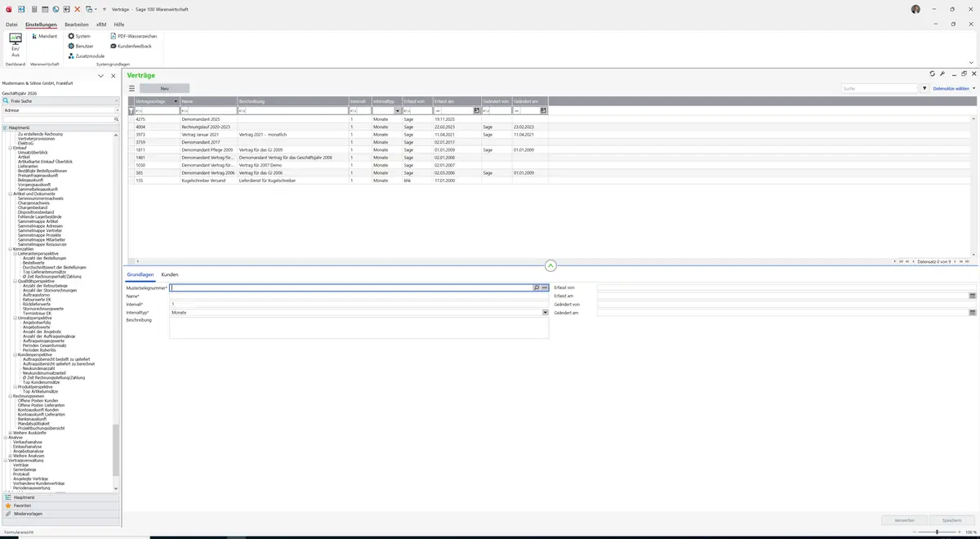Open the Datensätze wählen dropdown
980x539 pixels.
[x=954, y=88]
